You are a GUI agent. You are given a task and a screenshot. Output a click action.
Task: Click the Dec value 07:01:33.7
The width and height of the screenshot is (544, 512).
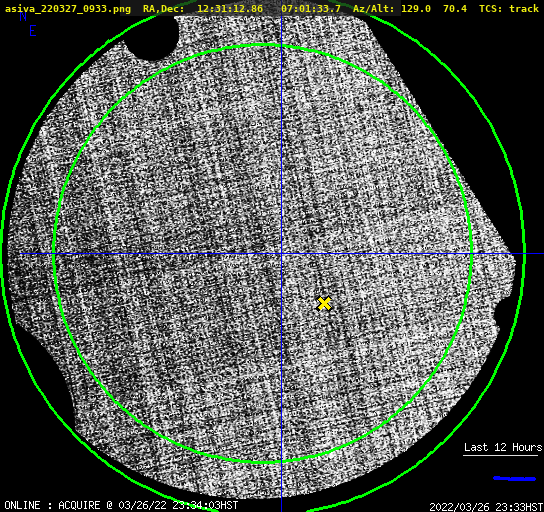click(311, 8)
